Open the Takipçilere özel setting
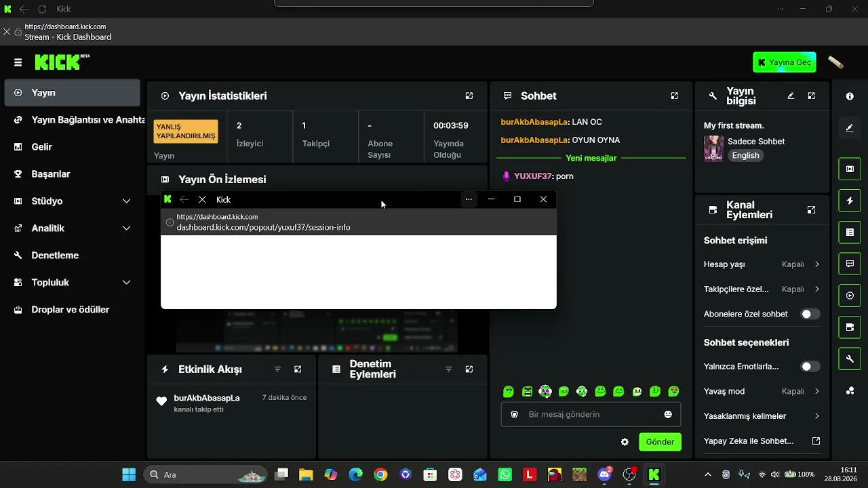 point(762,289)
